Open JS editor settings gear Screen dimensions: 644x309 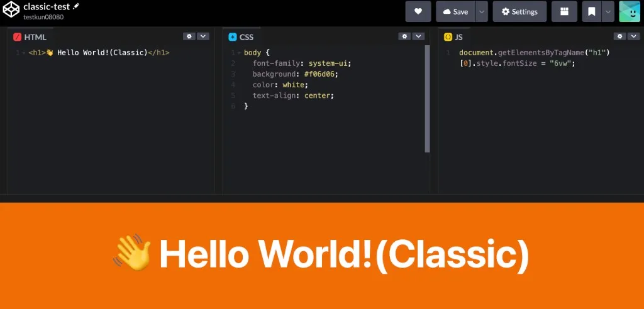[x=619, y=36]
